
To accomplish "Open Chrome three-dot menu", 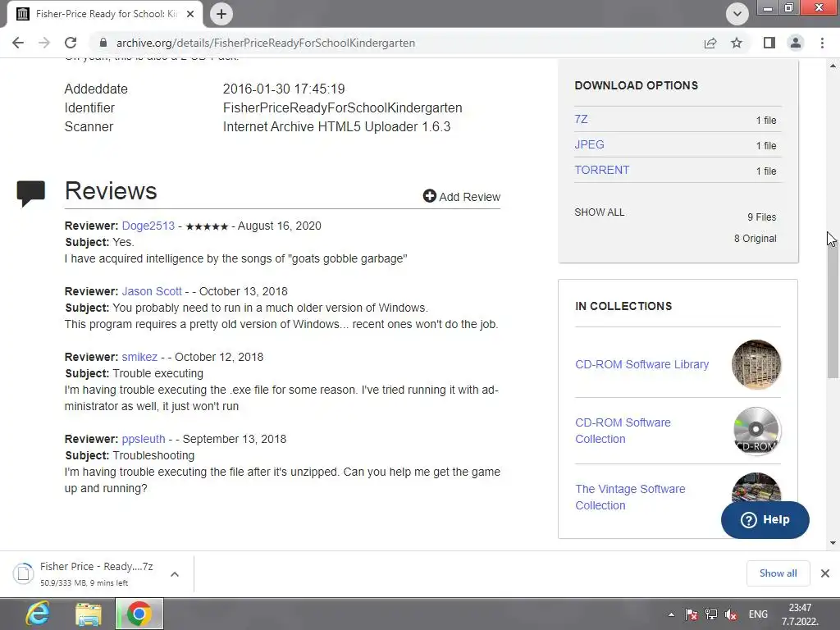I will click(822, 43).
